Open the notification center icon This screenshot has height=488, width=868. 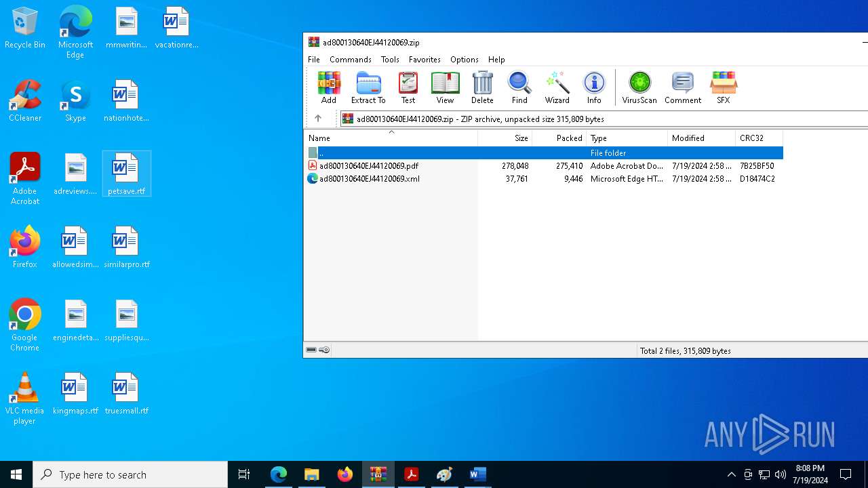846,474
